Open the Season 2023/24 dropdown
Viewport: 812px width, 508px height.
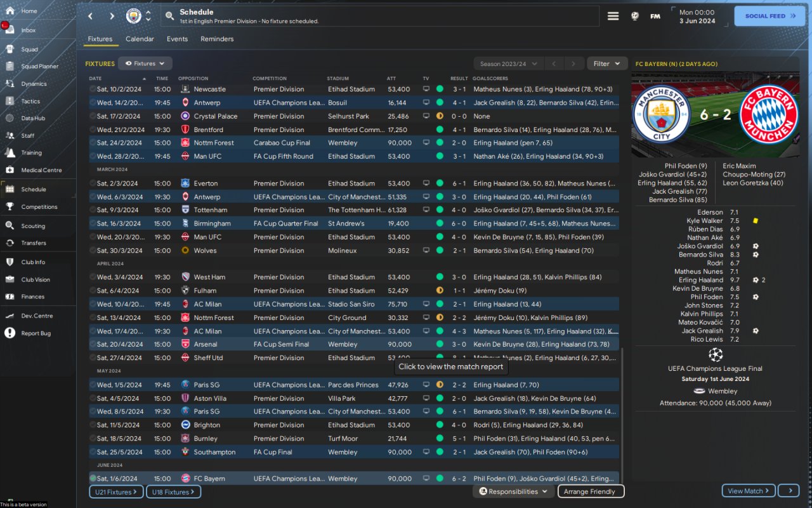pos(509,63)
